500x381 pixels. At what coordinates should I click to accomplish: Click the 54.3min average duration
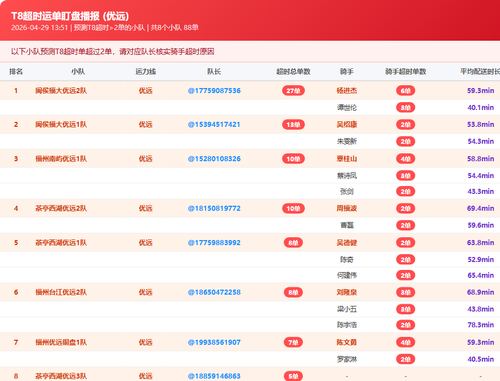pos(480,141)
